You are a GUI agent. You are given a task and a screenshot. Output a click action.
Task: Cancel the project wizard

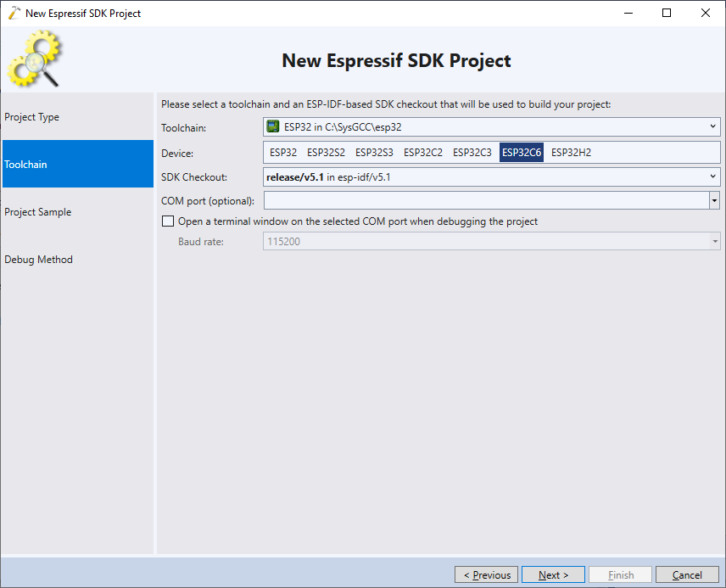pyautogui.click(x=687, y=574)
